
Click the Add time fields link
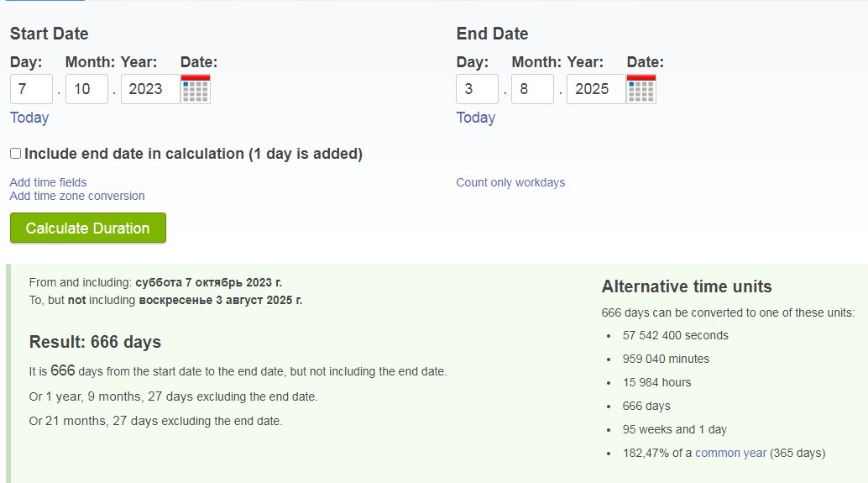(48, 182)
